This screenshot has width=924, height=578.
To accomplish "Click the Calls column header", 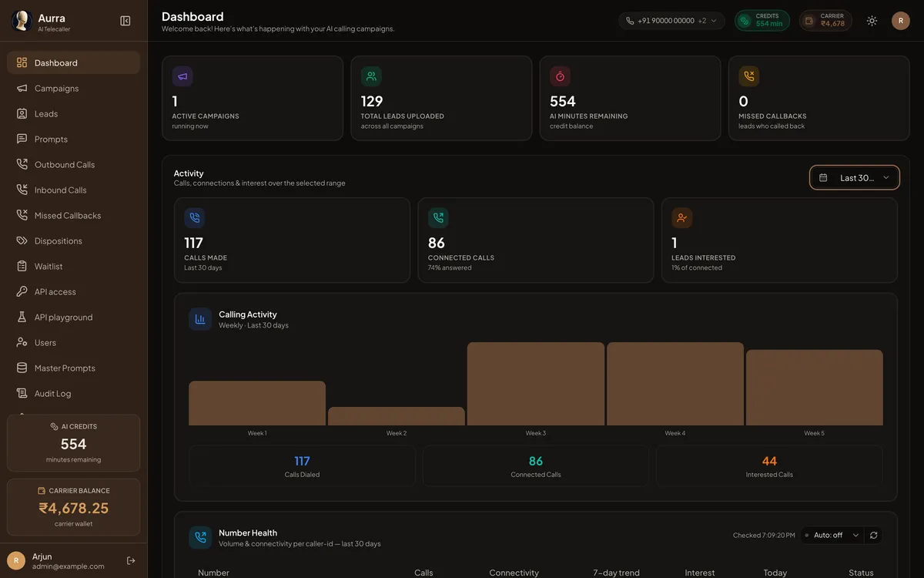I will point(423,573).
